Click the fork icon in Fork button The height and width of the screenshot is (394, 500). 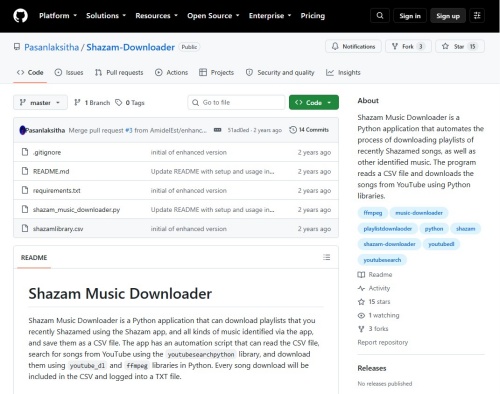[395, 46]
